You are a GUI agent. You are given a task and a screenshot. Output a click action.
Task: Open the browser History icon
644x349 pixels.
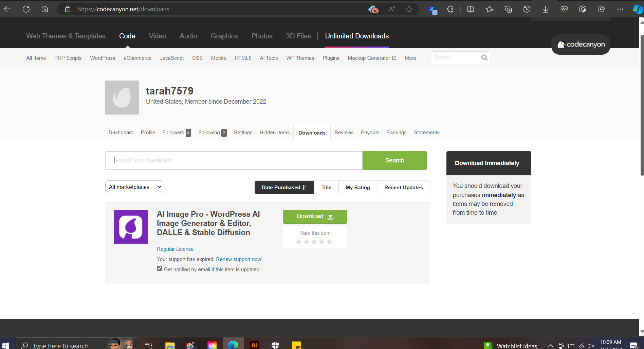click(527, 9)
